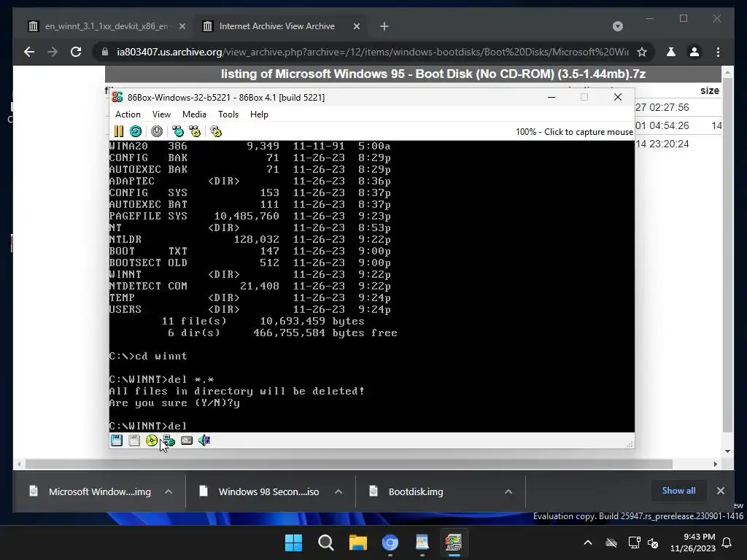Click the Chrome labs flask icon
Viewport: 747px width, 560px height.
tap(671, 52)
